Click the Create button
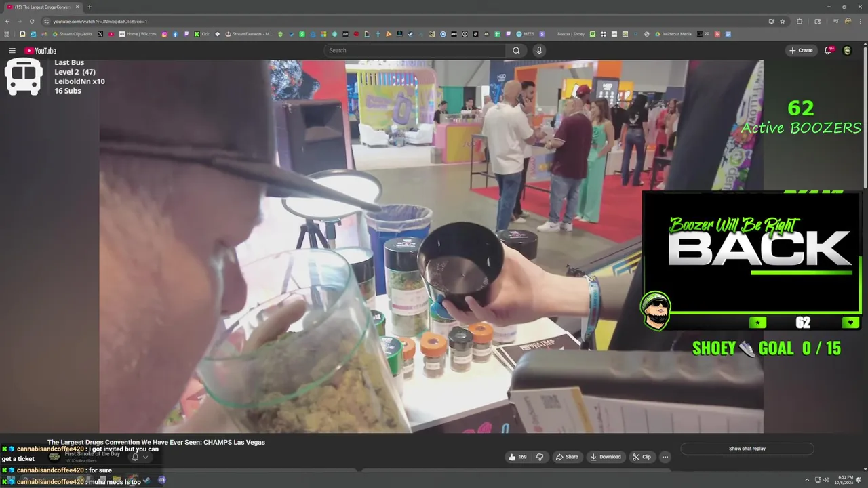Image resolution: width=868 pixels, height=488 pixels. coord(801,50)
